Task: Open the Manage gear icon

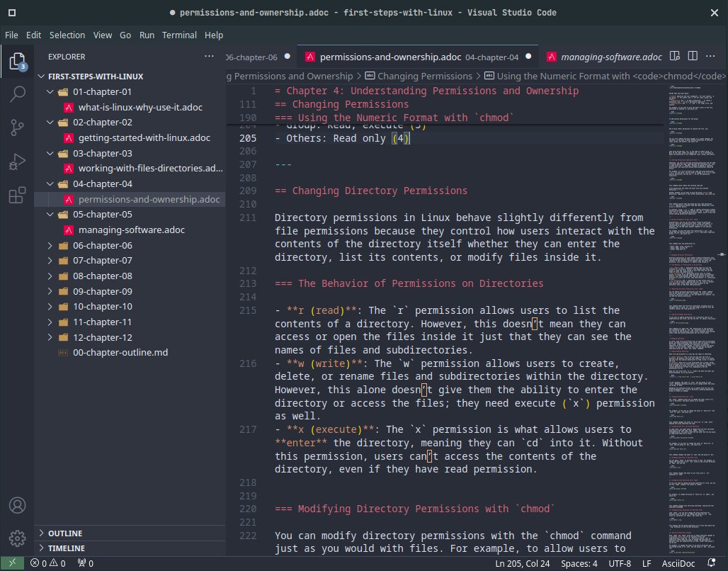Action: (x=17, y=538)
